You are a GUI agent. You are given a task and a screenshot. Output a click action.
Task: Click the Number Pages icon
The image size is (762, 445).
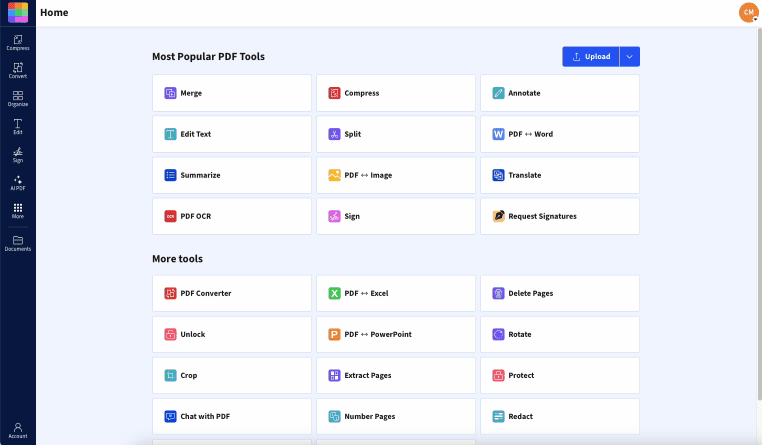[334, 416]
